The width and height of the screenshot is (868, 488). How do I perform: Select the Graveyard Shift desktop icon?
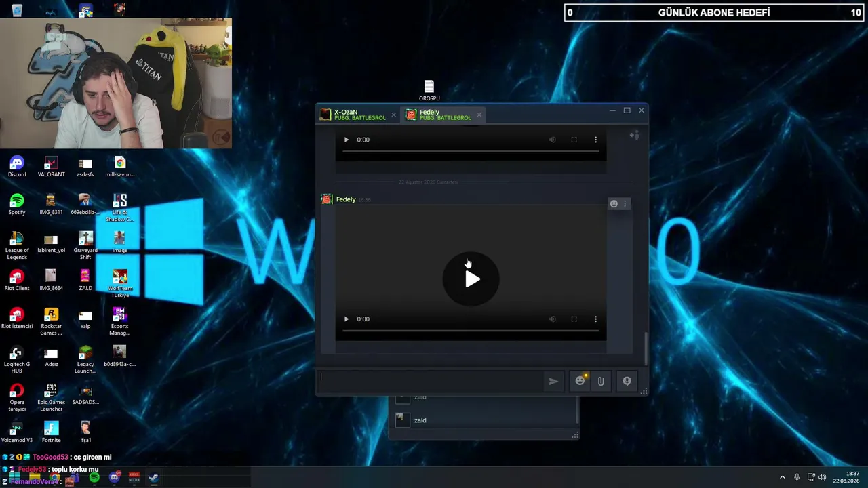pyautogui.click(x=85, y=245)
